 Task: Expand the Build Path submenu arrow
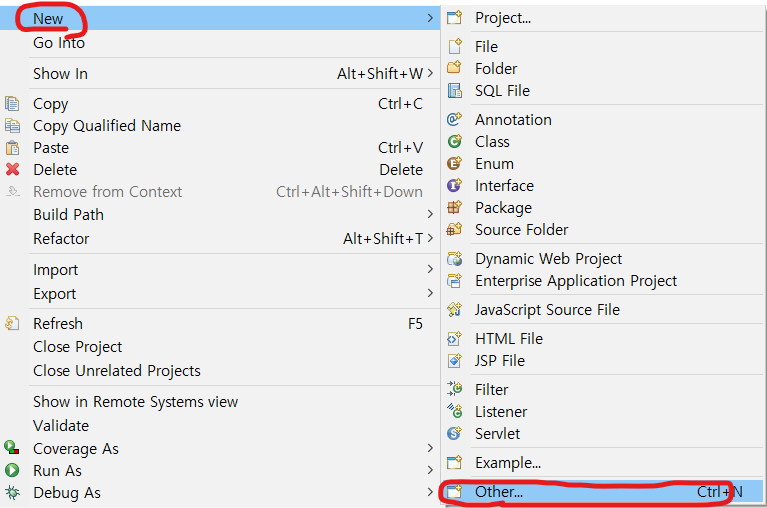tap(429, 214)
